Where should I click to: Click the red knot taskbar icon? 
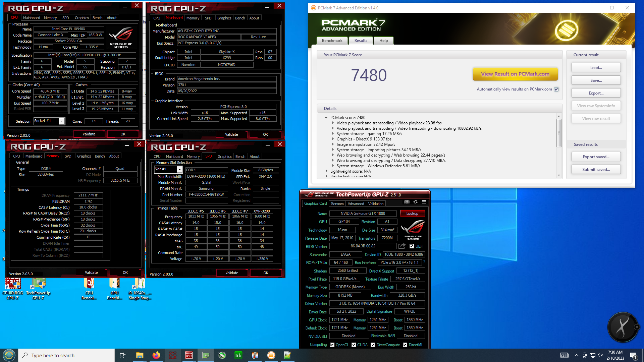(x=172, y=355)
